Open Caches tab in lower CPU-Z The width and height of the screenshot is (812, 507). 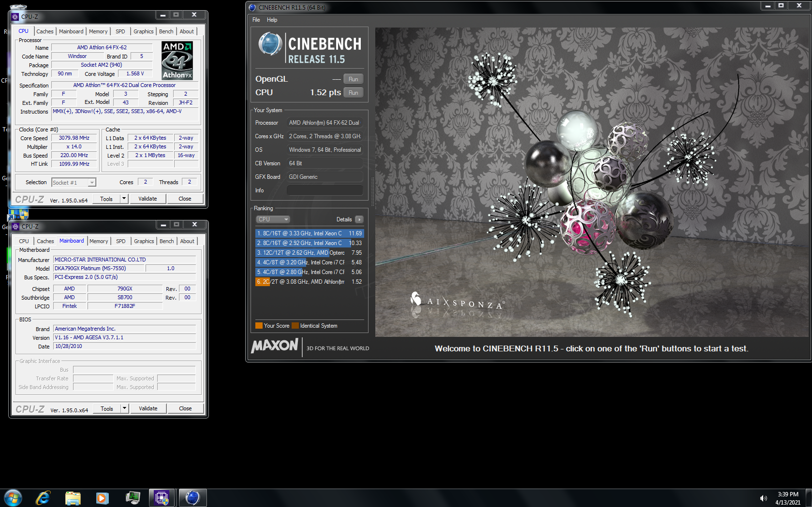(x=45, y=241)
